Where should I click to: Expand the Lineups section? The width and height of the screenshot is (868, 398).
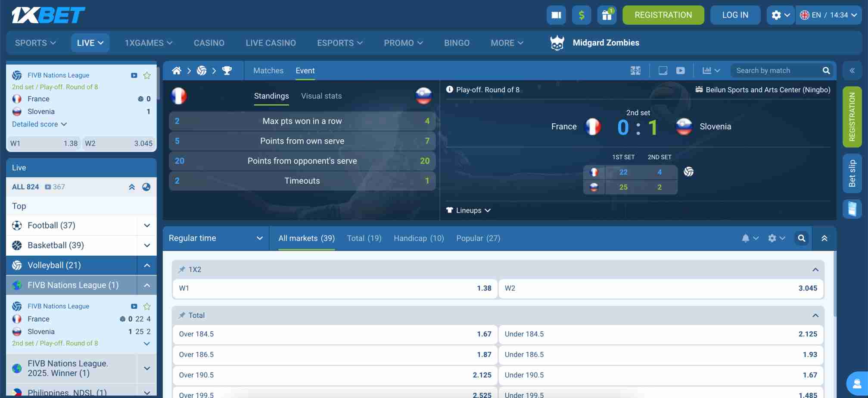click(469, 210)
